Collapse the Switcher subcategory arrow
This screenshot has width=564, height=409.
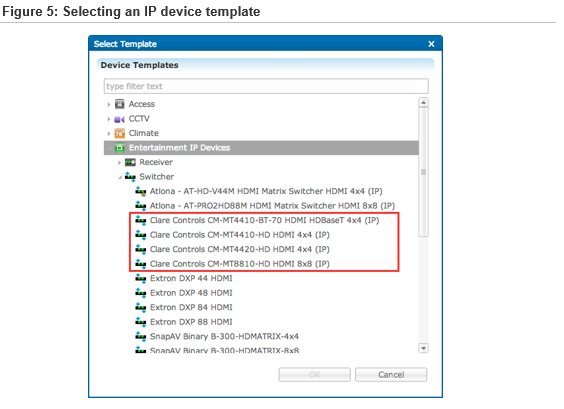click(x=120, y=177)
